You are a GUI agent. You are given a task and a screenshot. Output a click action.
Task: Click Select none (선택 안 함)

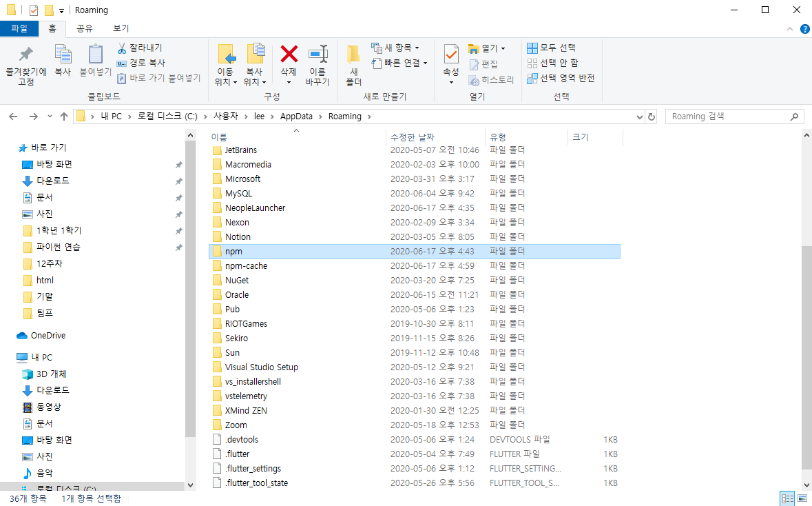(x=552, y=63)
